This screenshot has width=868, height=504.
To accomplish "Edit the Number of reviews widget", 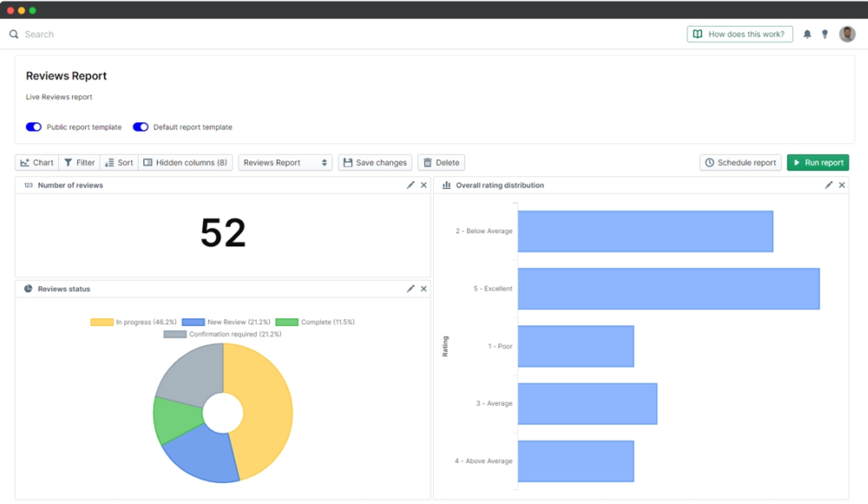I will coord(411,186).
